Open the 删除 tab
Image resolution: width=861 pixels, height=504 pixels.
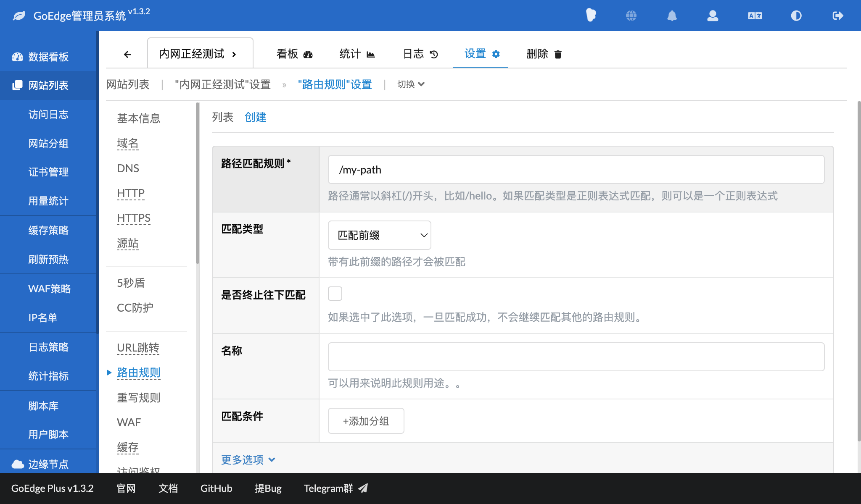(544, 54)
